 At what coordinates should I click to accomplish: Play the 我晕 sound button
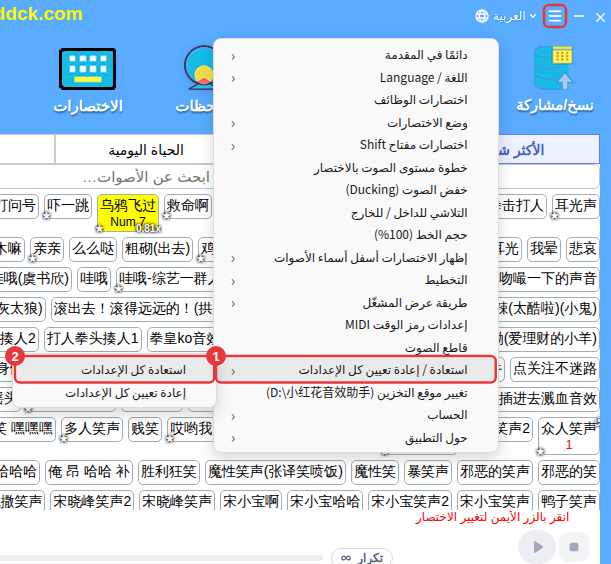tap(544, 249)
